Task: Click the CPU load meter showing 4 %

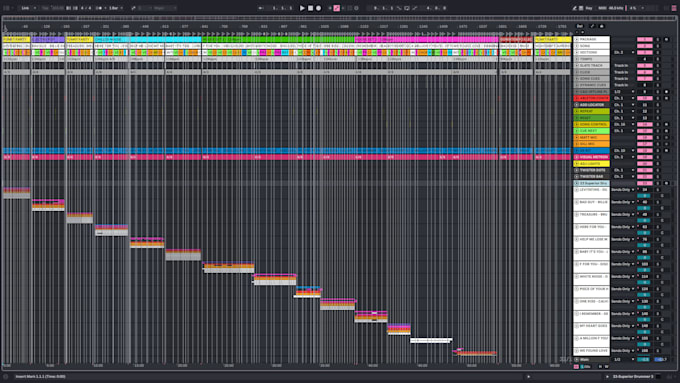Action: 634,8
